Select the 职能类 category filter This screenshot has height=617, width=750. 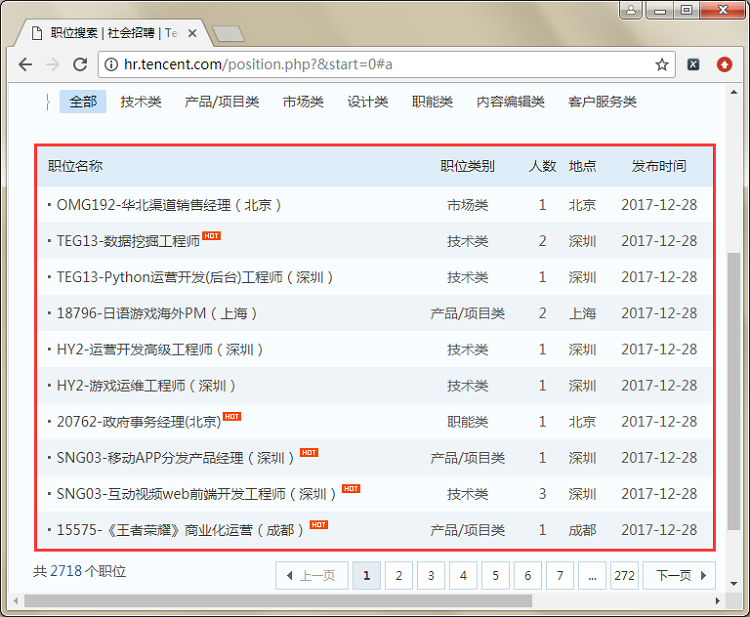[x=432, y=101]
